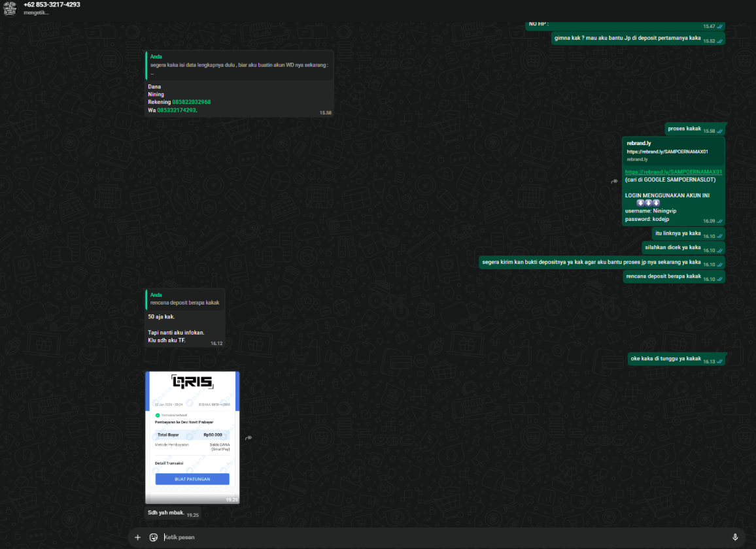The image size is (756, 549).
Task: Jump to quoted "rencana deposit berapa kakak" reply
Action: coord(185,299)
